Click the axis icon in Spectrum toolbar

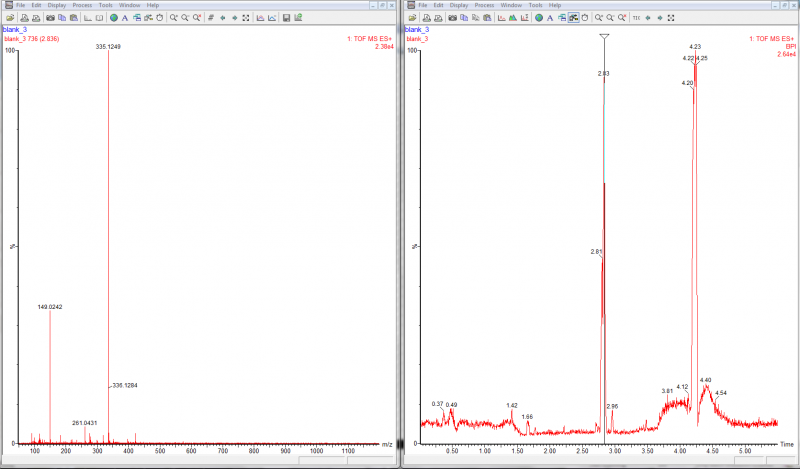pyautogui.click(x=88, y=18)
